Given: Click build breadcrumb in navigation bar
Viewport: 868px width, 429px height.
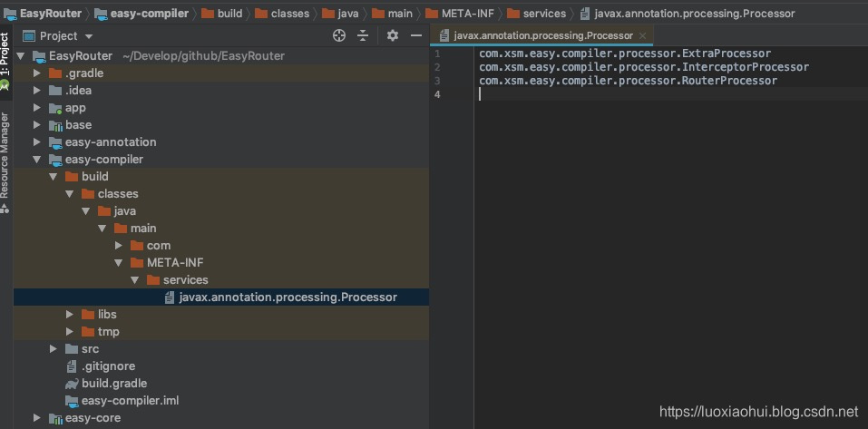Looking at the screenshot, I should [x=222, y=14].
